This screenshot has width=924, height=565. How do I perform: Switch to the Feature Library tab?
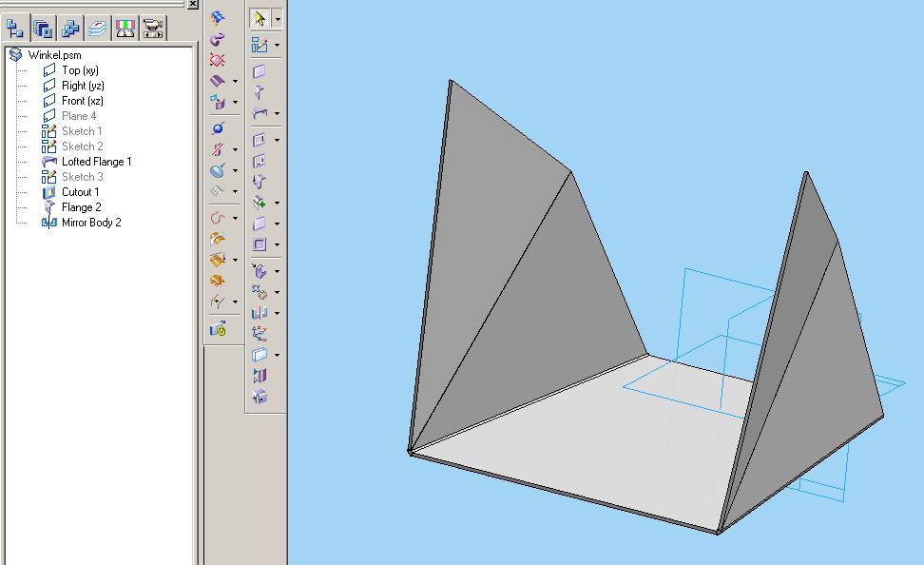pyautogui.click(x=43, y=28)
